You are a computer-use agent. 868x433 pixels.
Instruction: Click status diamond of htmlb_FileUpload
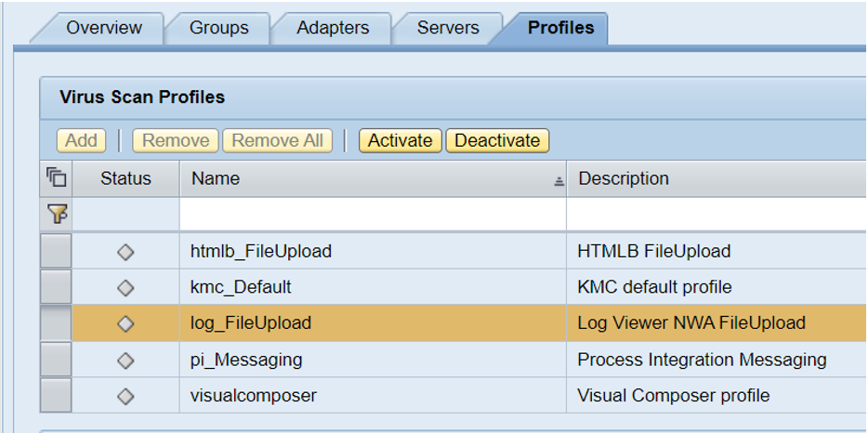125,252
